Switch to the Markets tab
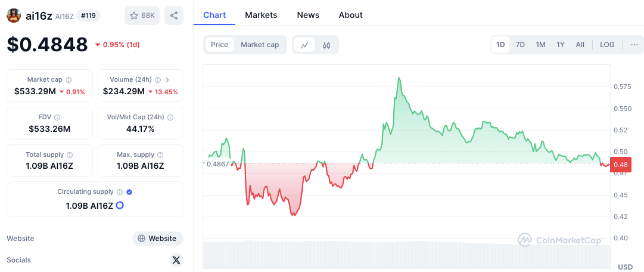Screen dimensions: 644x272 [x=261, y=16]
